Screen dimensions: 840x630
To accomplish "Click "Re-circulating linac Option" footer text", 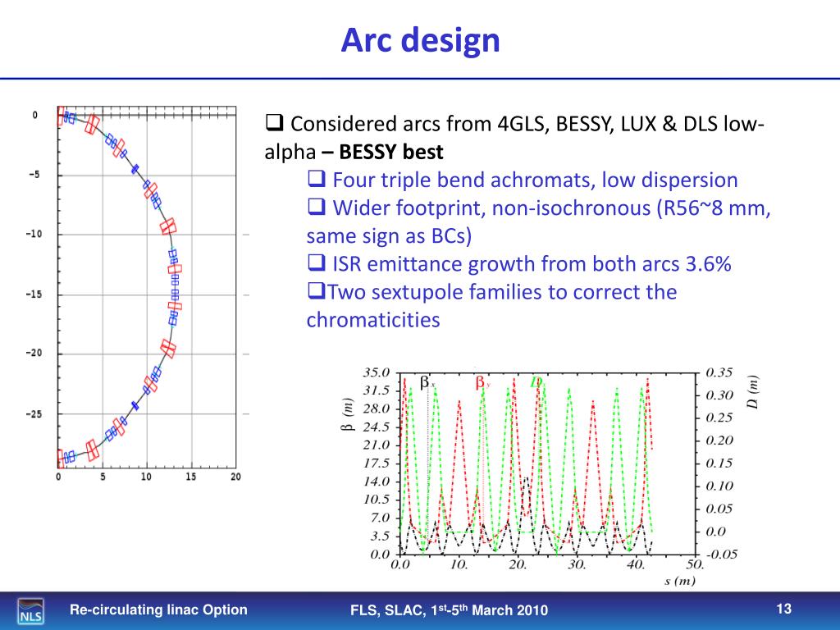I will tap(158, 609).
